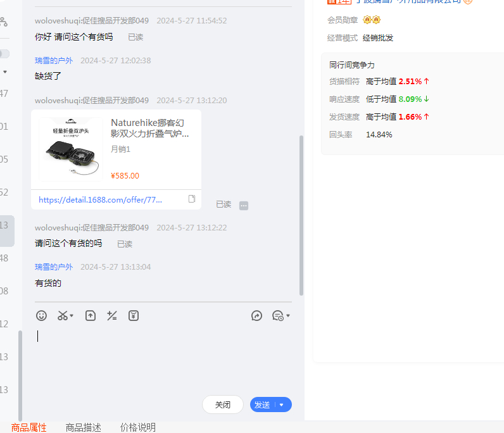Screen dimensions: 504x433
Task: Expand the send button dropdown arrow
Action: coord(282,405)
